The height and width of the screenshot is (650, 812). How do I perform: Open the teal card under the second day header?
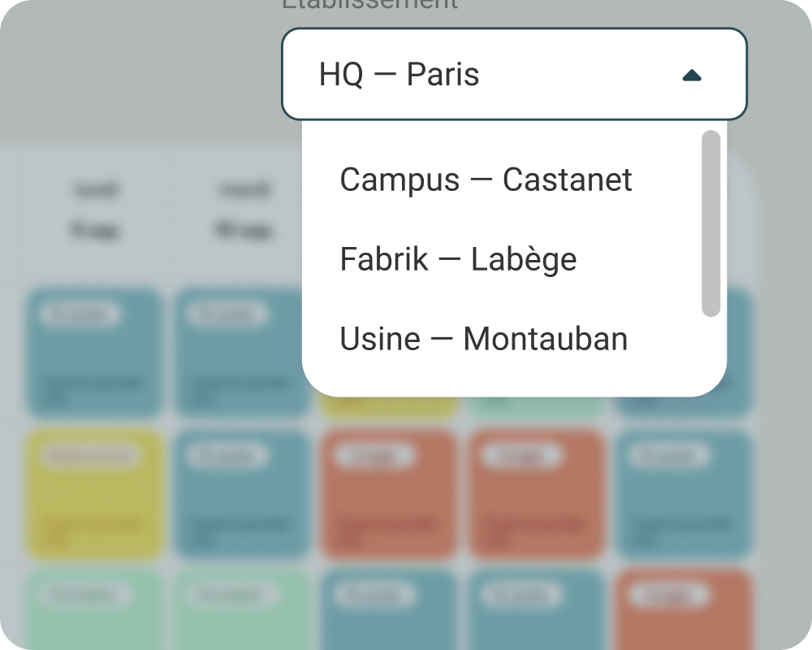tap(243, 353)
